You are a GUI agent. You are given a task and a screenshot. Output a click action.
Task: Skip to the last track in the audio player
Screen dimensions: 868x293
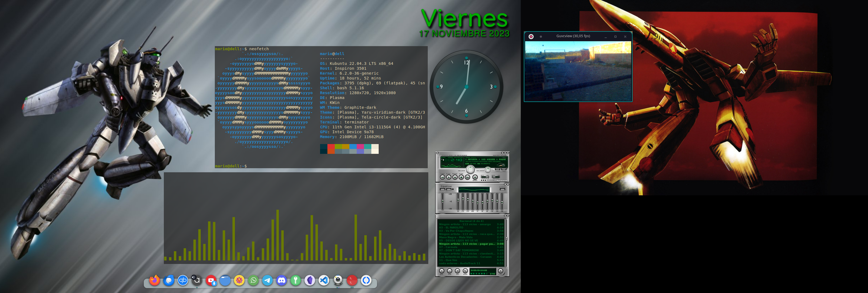(442, 177)
